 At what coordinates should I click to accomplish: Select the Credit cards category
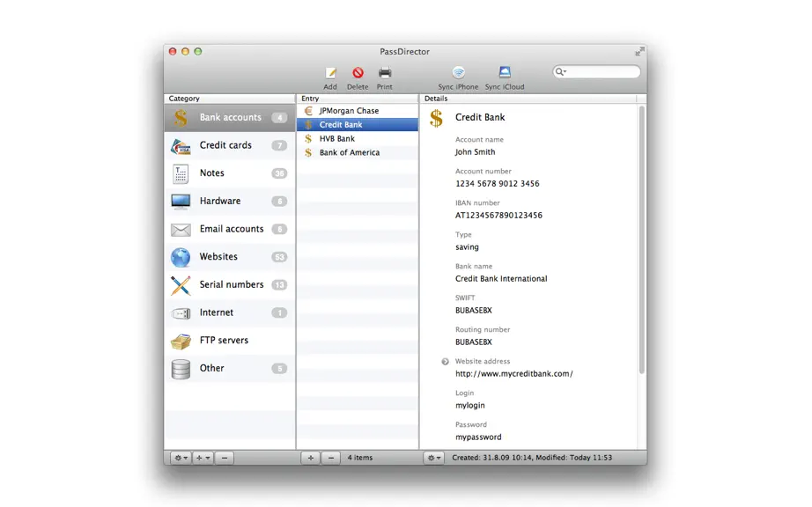[229, 145]
